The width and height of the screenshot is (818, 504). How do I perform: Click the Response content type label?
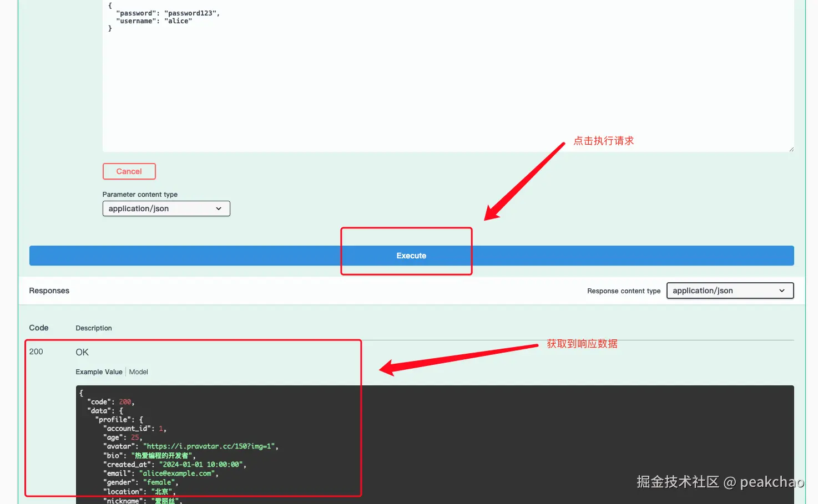point(624,291)
